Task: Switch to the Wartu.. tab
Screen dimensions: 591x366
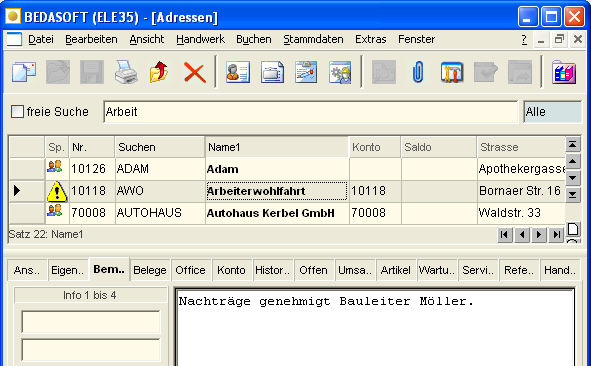Action: point(436,270)
